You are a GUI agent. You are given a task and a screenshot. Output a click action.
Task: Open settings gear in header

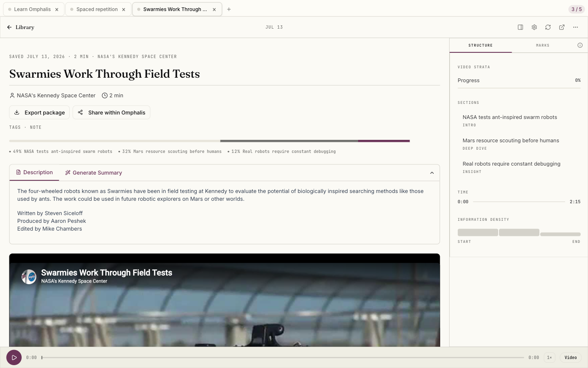(x=534, y=27)
